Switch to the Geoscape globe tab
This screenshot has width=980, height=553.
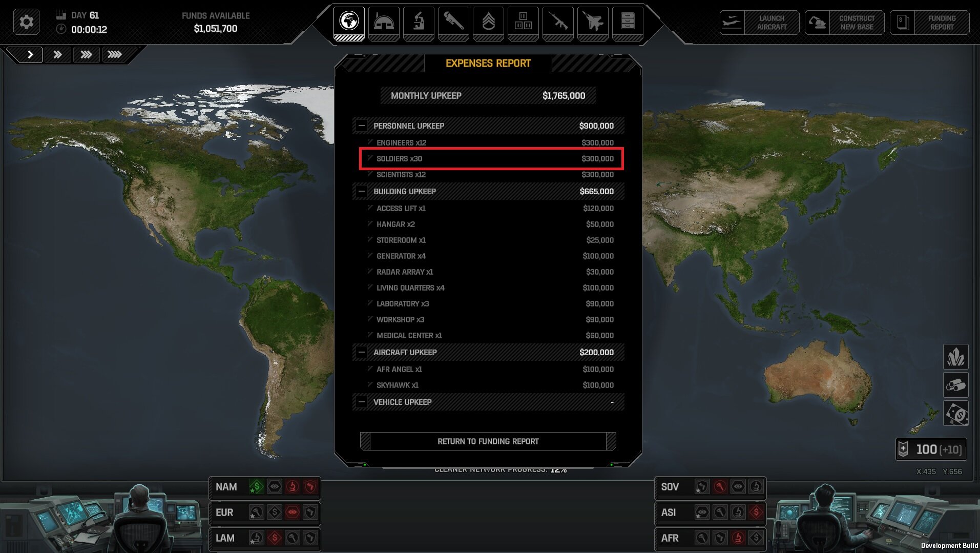[349, 23]
